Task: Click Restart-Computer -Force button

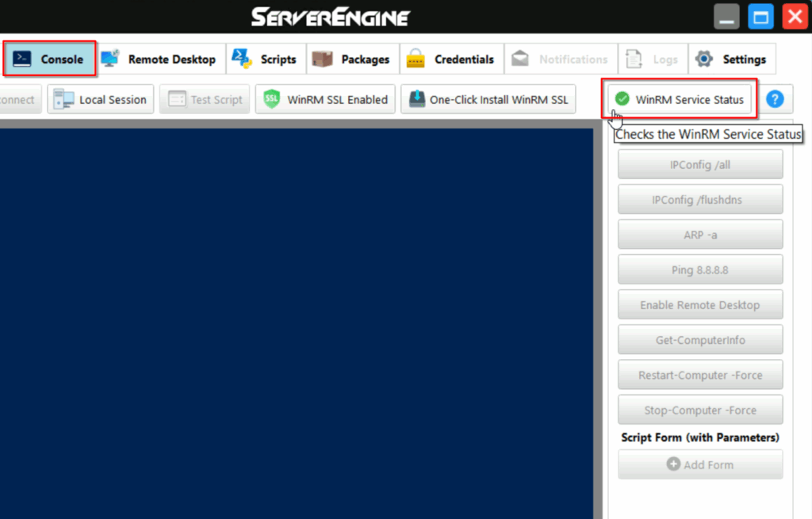Action: point(700,375)
